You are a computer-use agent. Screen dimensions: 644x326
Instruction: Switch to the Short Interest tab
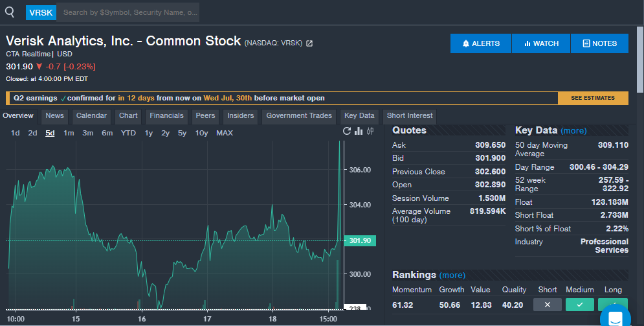click(x=410, y=116)
